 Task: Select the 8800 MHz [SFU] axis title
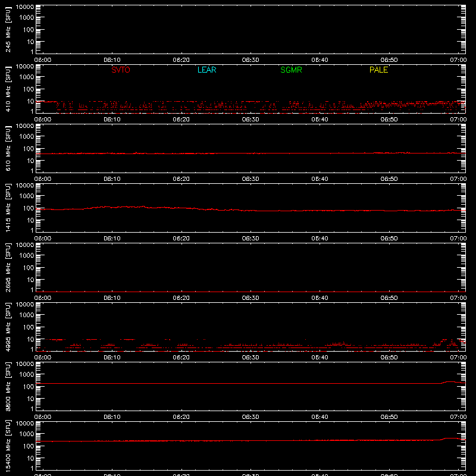click(x=8, y=386)
